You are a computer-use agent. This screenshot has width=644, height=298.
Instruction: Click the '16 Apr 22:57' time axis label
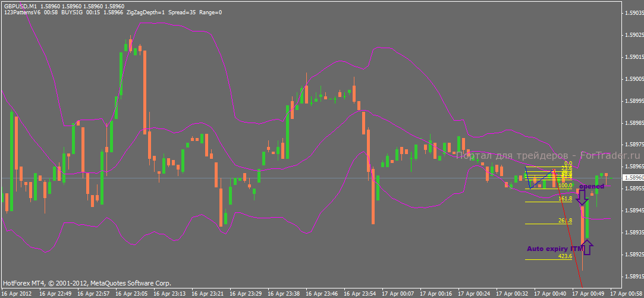coord(93,294)
